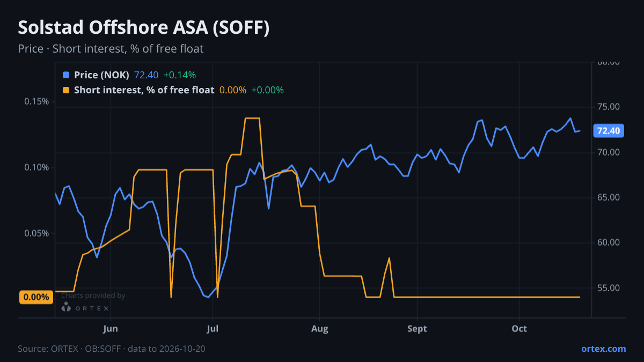The image size is (644, 362).
Task: Select the 72.40 current price tag
Action: click(x=608, y=131)
